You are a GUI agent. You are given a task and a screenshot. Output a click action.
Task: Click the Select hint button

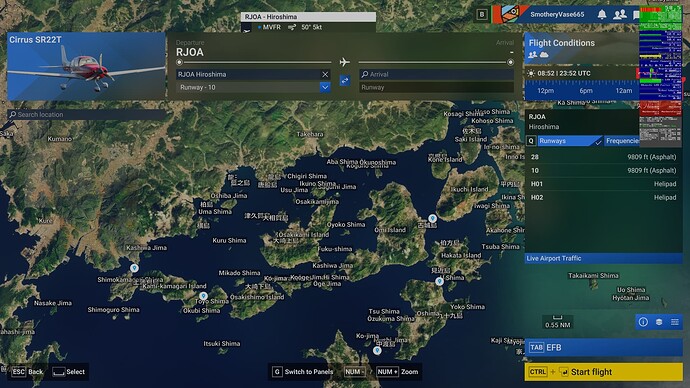69,372
